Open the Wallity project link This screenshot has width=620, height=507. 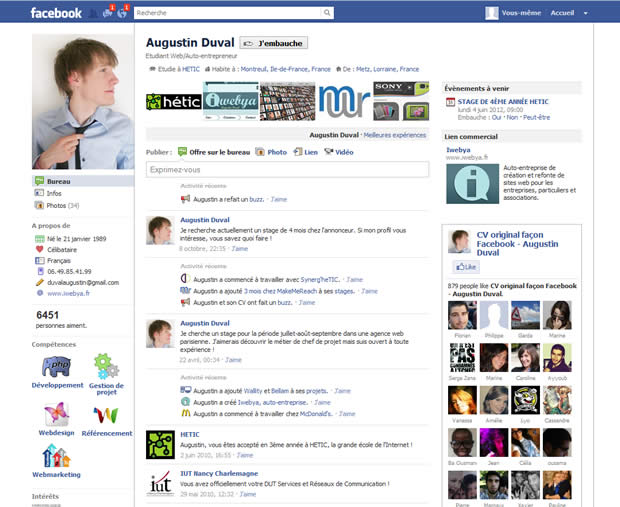(253, 391)
